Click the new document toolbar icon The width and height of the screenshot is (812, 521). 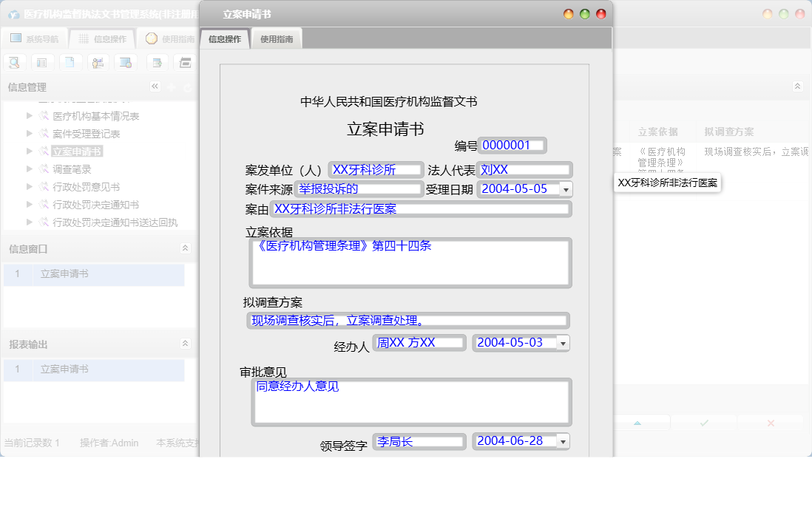69,63
